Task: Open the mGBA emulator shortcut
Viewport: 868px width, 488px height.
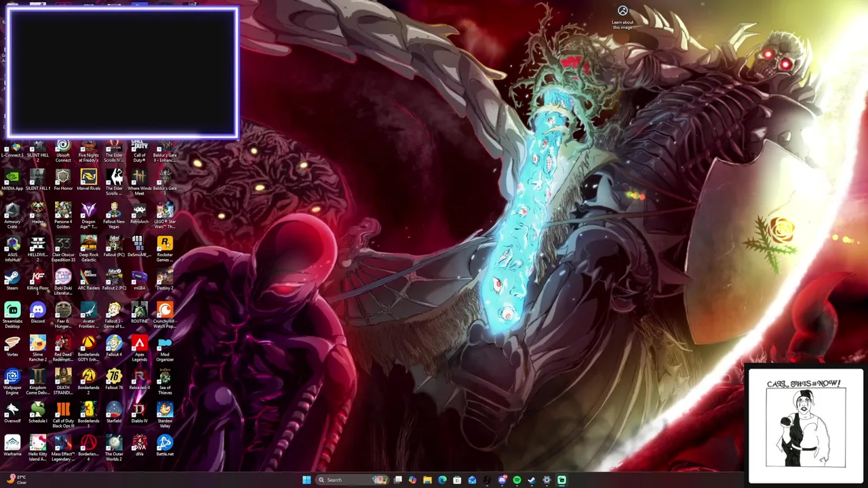Action: tap(139, 281)
